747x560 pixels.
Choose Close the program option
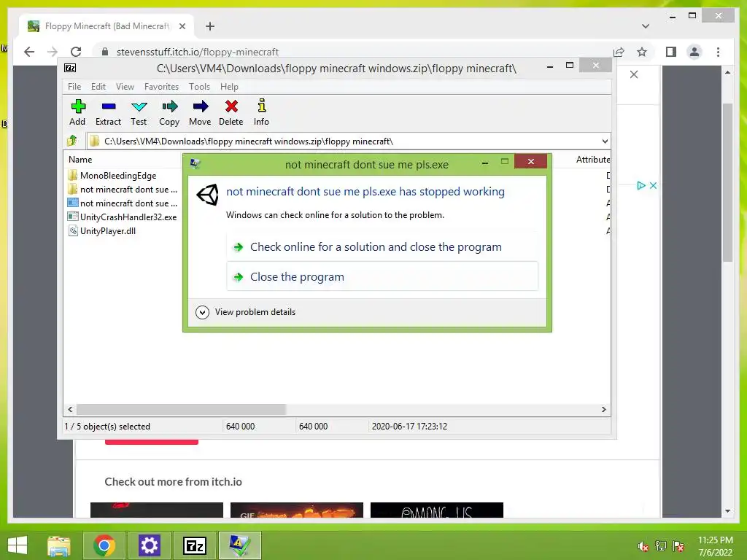click(382, 276)
